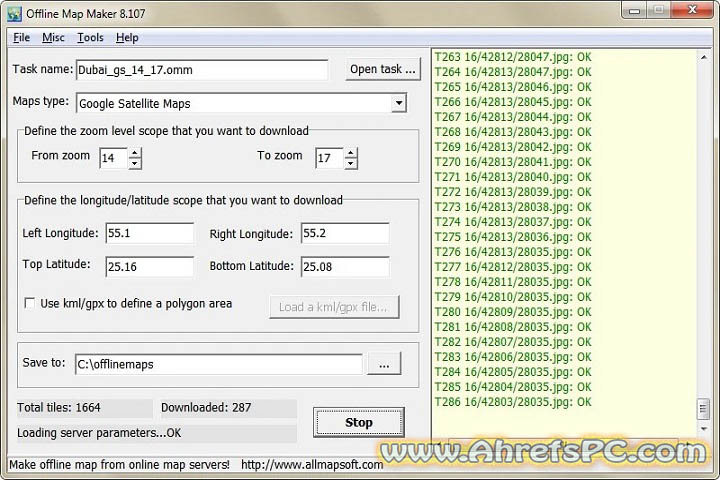Screen dimensions: 720x480
Task: Click log line T286 16/42803/28035.jpg
Action: pos(513,402)
